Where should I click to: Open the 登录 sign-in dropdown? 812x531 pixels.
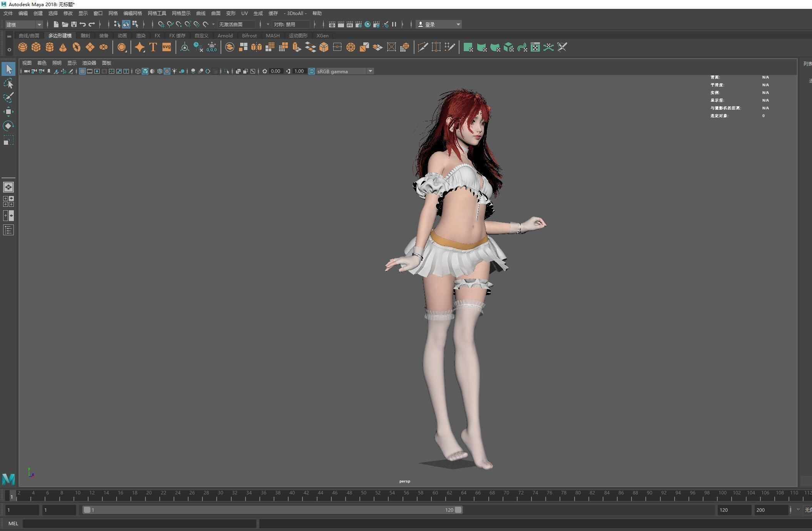[x=439, y=24]
